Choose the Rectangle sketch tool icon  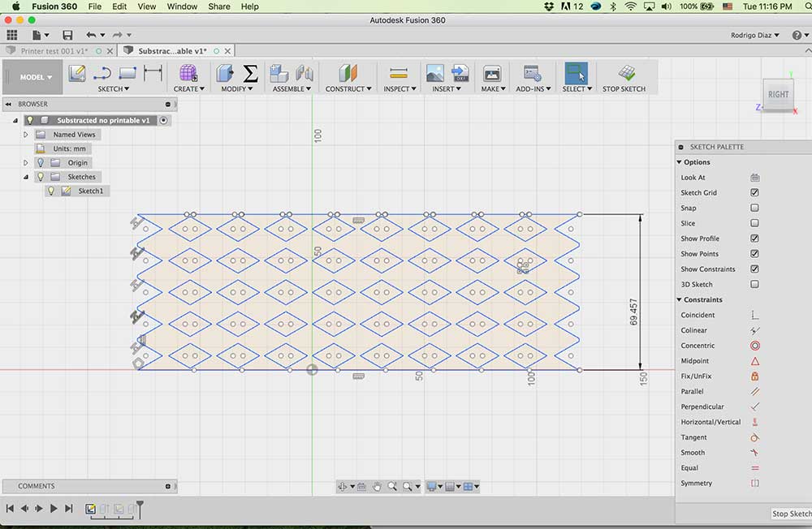point(127,73)
